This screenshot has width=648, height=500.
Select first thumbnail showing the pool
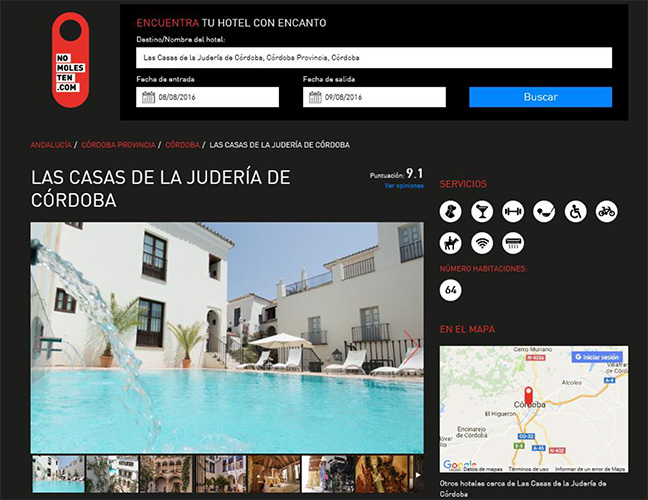[58, 474]
